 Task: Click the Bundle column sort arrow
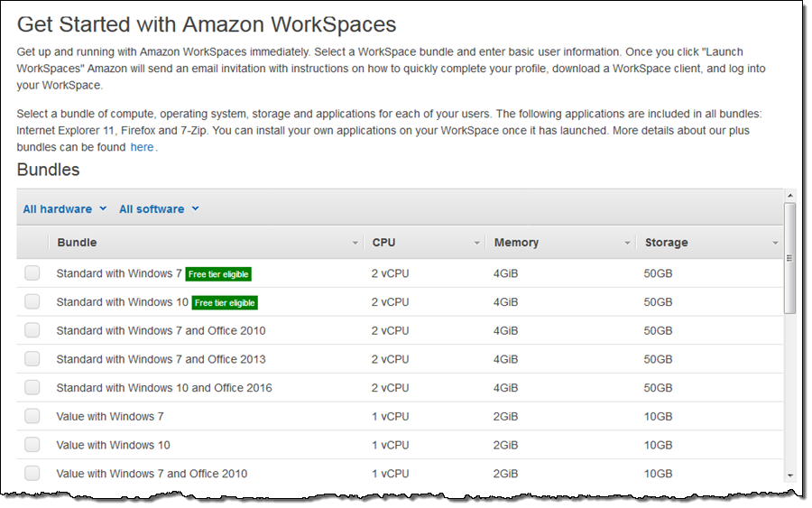[355, 244]
